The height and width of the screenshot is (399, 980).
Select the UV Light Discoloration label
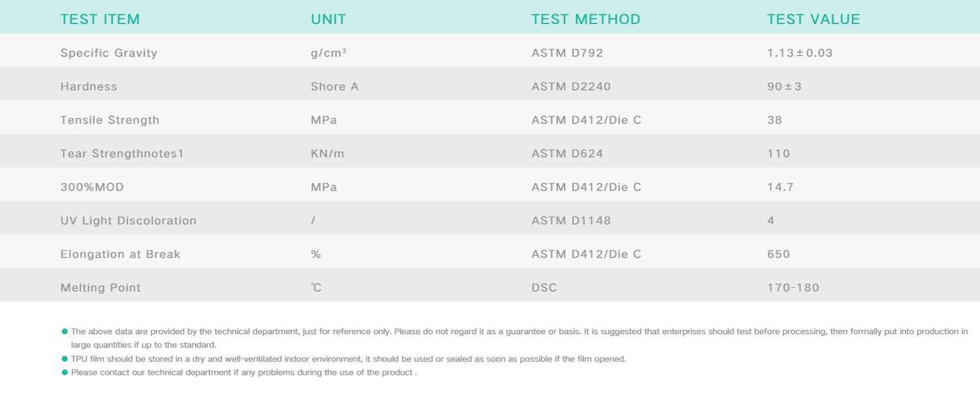(x=128, y=221)
